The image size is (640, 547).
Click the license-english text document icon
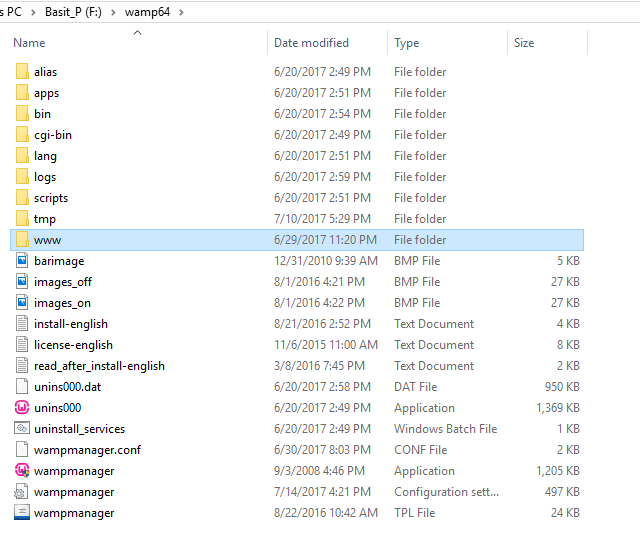[x=22, y=345]
